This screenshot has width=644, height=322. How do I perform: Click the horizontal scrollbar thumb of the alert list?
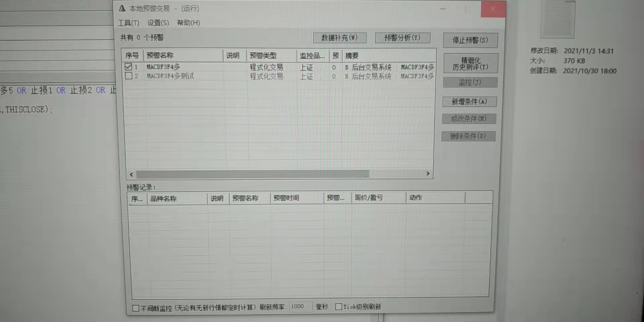point(253,174)
